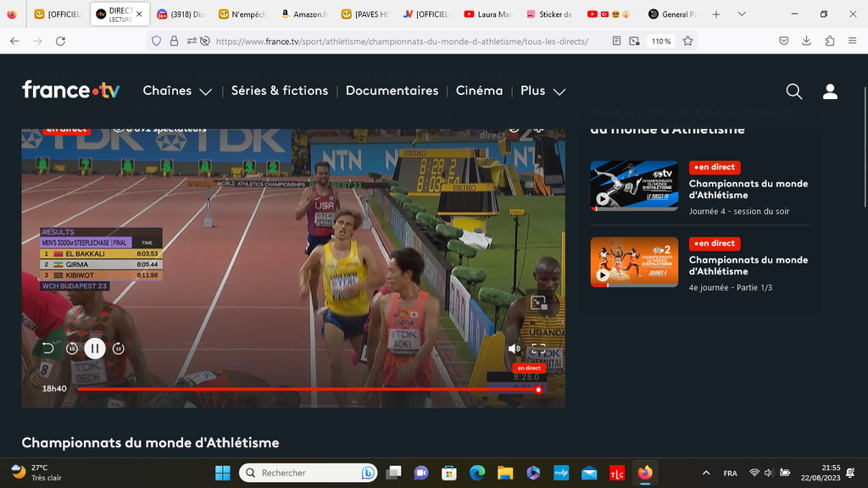Expand the Plus dropdown menu
This screenshot has width=868, height=488.
pos(543,91)
